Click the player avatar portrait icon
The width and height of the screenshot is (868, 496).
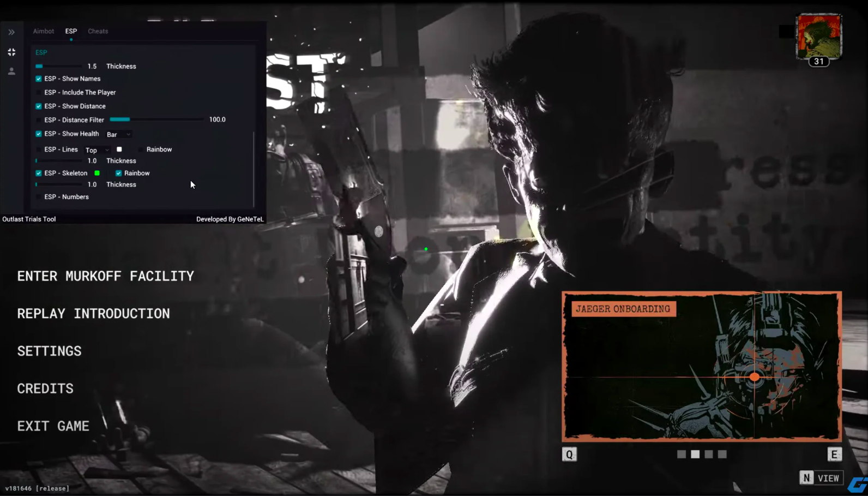[x=819, y=35]
